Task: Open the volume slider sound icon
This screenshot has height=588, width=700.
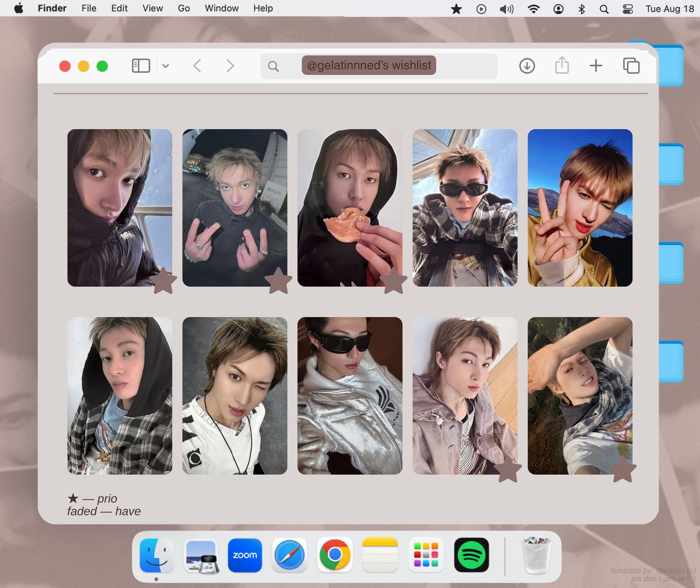Action: click(506, 9)
